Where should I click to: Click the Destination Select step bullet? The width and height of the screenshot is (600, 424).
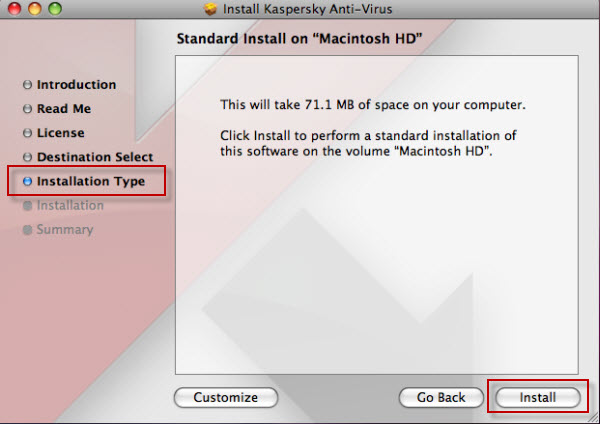(27, 157)
